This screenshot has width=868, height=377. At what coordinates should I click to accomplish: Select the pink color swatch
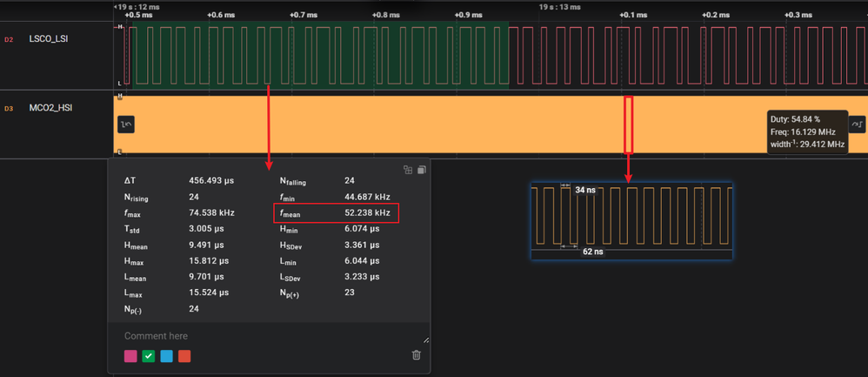(x=130, y=355)
